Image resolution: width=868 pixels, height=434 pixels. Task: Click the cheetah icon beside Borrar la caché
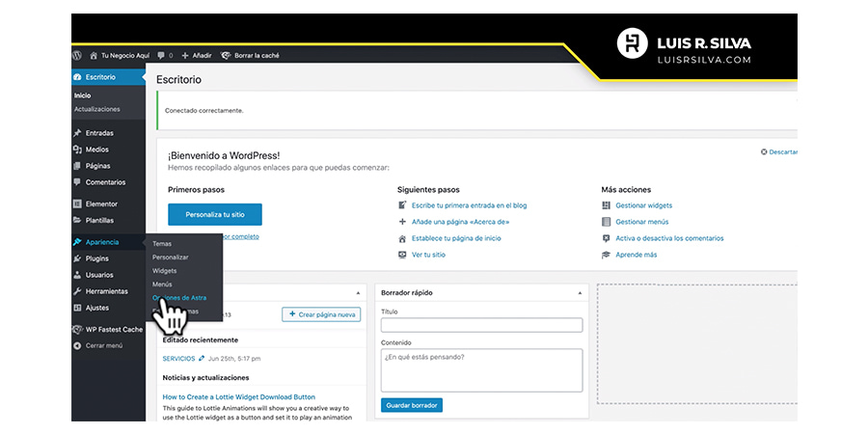226,55
